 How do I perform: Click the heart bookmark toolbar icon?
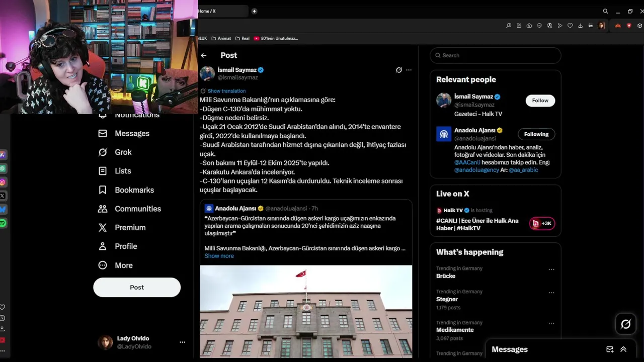[570, 26]
